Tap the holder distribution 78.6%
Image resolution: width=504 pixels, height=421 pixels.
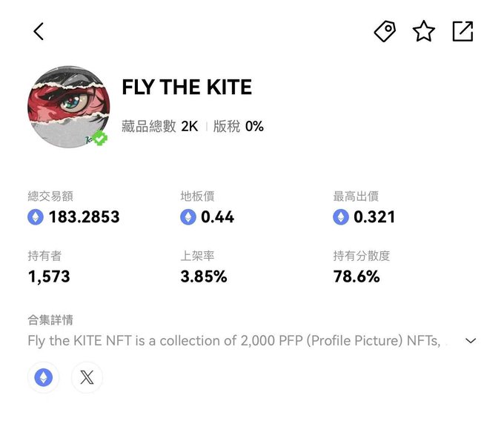point(357,277)
